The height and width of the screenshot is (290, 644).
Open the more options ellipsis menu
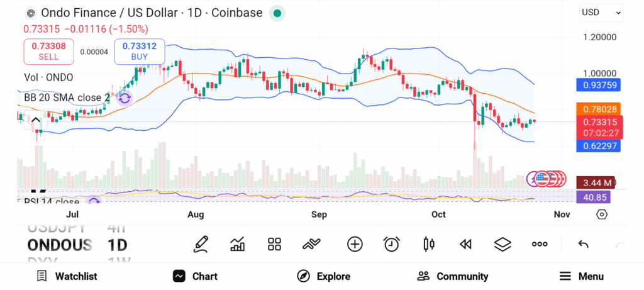[x=540, y=244]
